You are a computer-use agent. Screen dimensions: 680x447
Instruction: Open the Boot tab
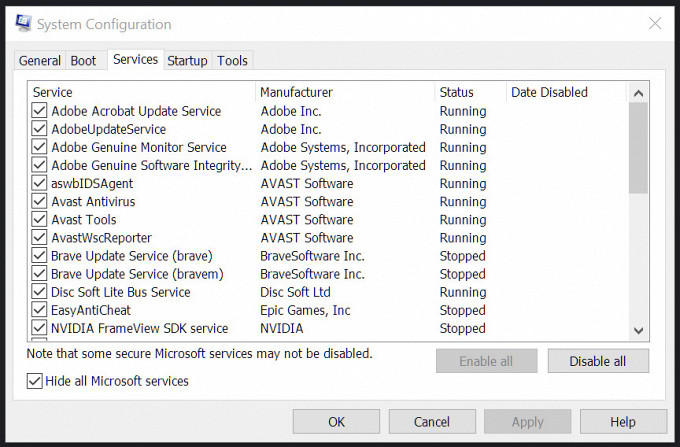pyautogui.click(x=83, y=61)
